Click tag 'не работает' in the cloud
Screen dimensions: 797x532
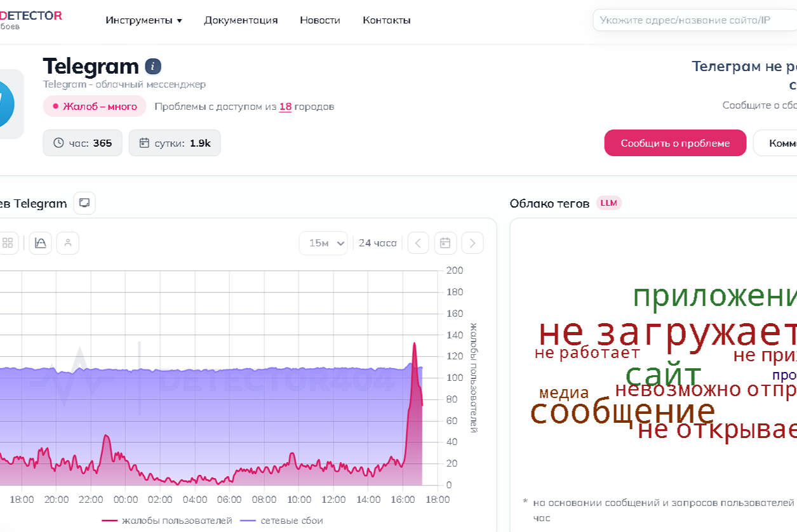[587, 353]
